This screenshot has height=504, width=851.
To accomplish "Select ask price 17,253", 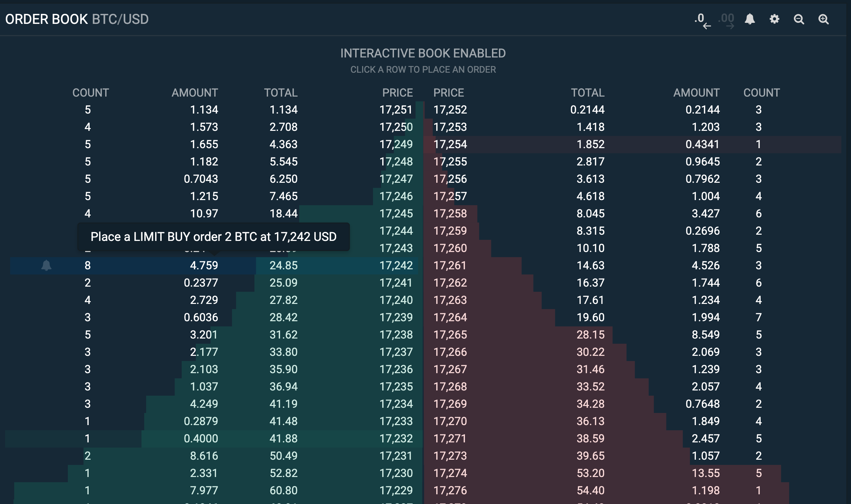I will coord(450,127).
